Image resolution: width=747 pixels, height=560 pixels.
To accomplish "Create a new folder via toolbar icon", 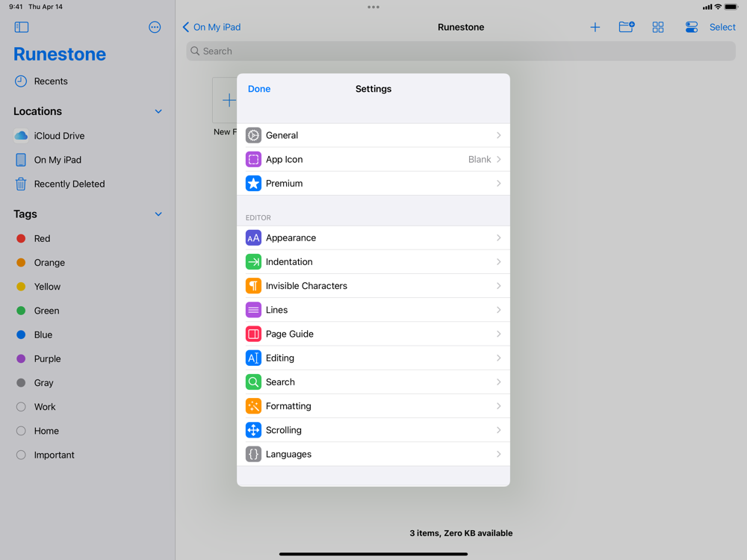I will 627,27.
